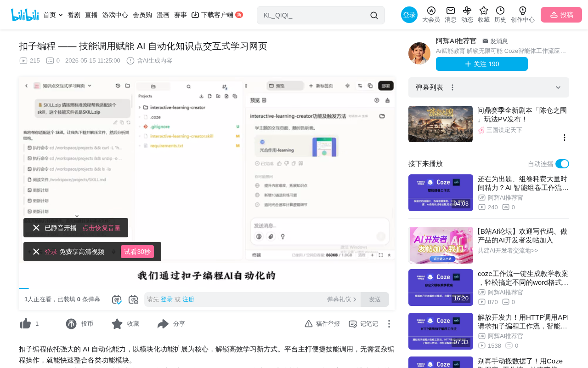588x368 pixels.
Task: Open the 动态 feed icon
Action: coord(467,11)
